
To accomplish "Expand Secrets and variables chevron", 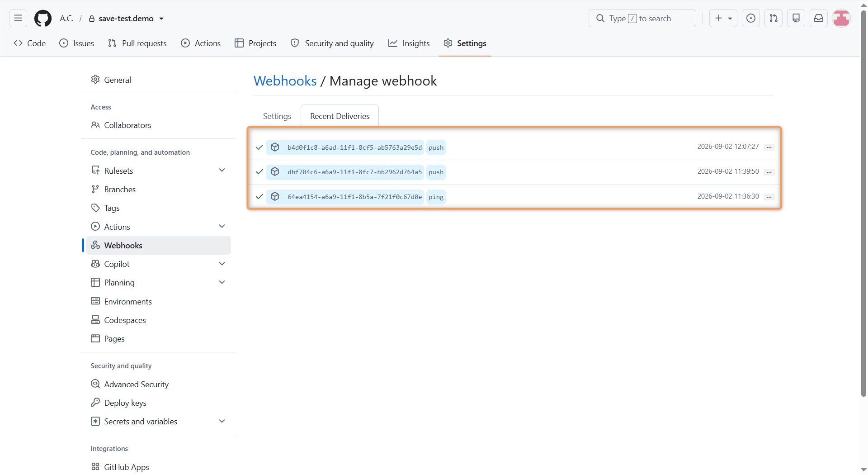I will pyautogui.click(x=222, y=421).
